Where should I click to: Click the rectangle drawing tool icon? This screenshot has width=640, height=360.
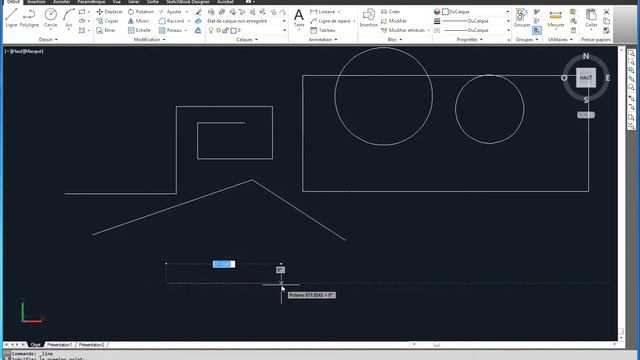tap(82, 12)
